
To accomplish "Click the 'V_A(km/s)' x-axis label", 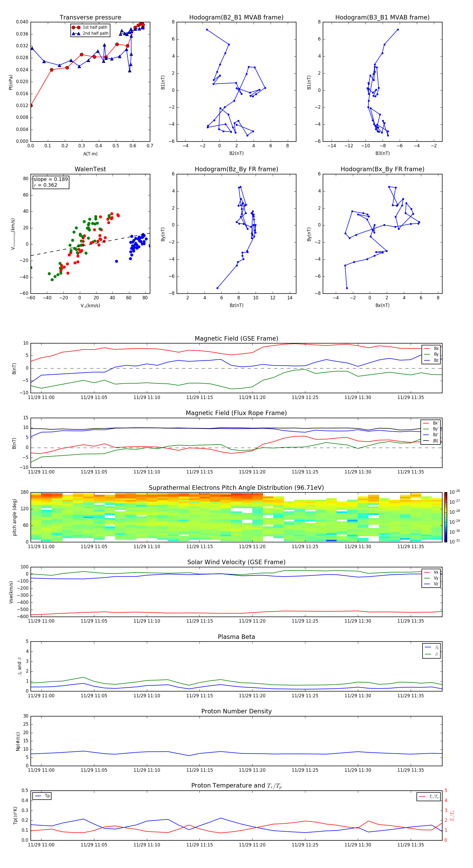I will point(90,306).
